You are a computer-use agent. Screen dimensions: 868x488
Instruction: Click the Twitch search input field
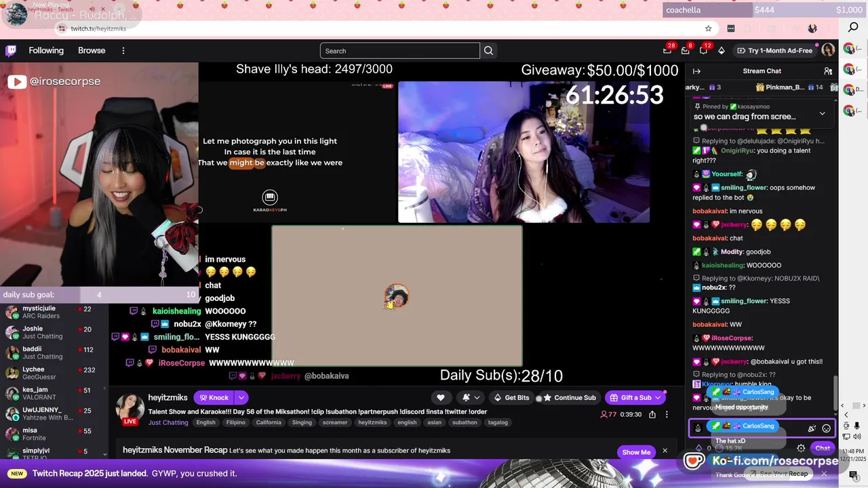pos(400,51)
